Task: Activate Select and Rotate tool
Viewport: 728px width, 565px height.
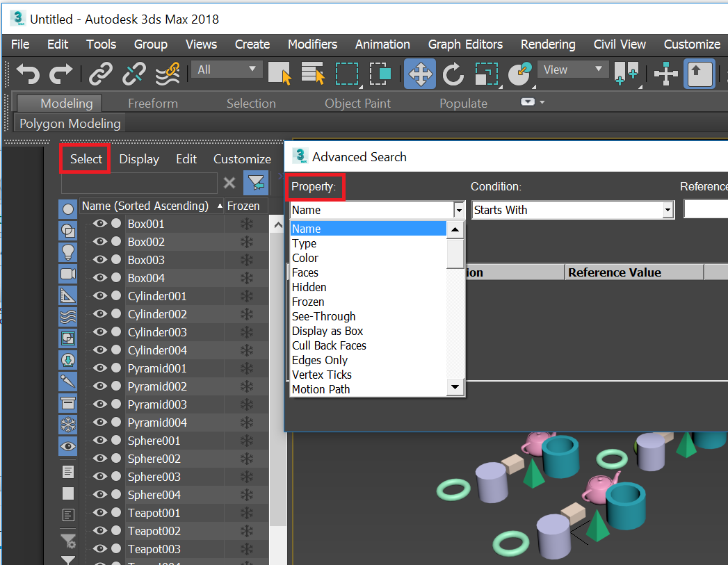Action: (x=453, y=74)
